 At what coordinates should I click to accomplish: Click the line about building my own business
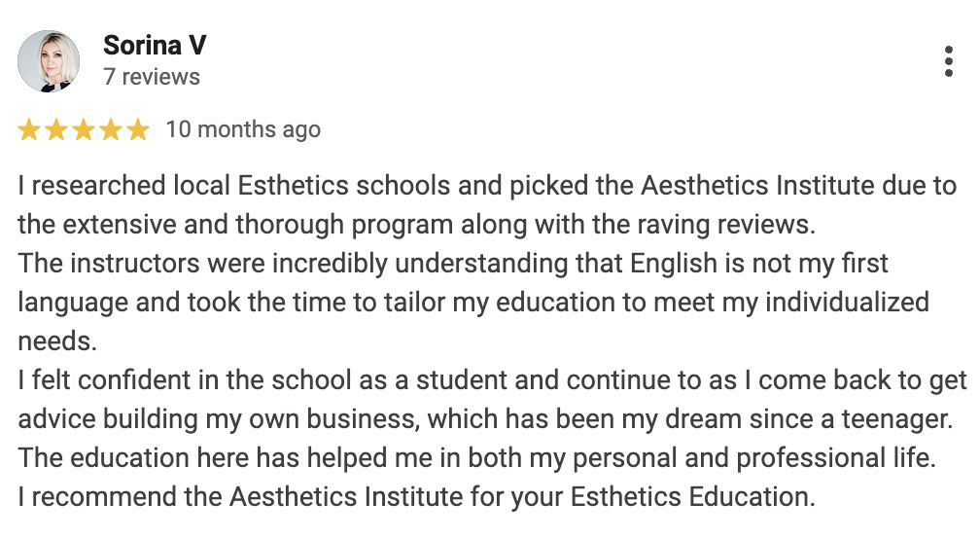click(485, 419)
